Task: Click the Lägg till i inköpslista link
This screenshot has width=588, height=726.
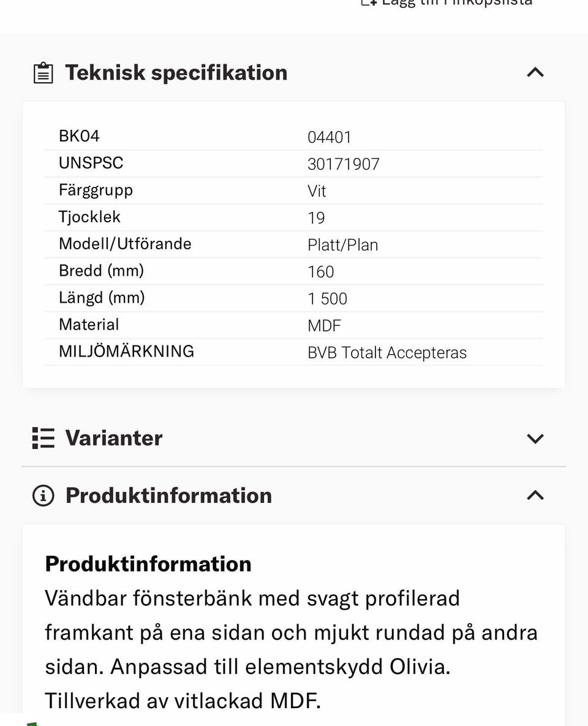Action: (x=457, y=2)
